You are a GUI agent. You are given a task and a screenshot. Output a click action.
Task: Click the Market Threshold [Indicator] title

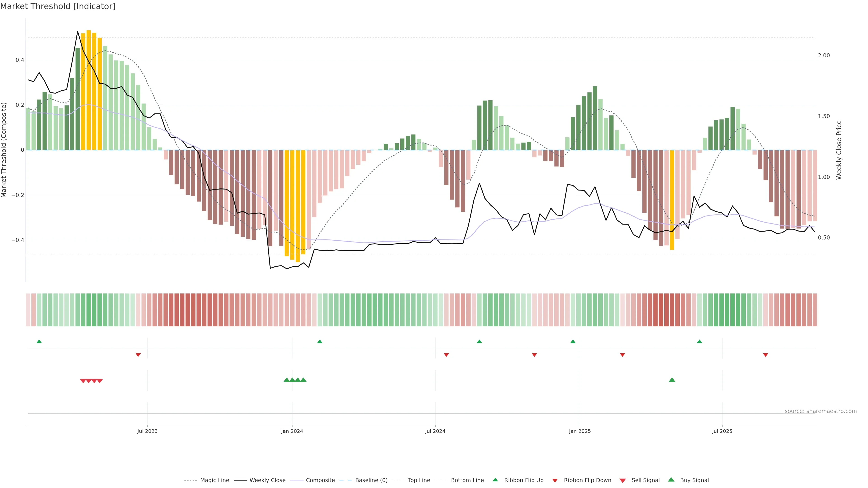[58, 6]
